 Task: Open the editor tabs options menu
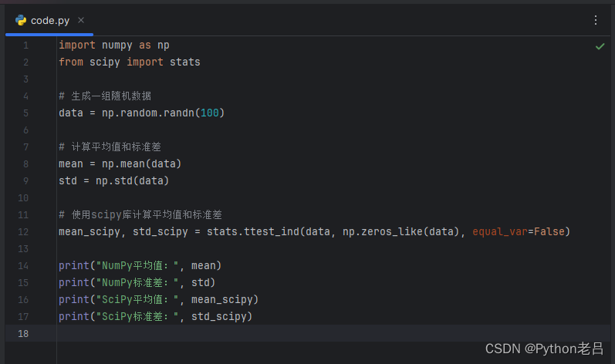[x=596, y=20]
